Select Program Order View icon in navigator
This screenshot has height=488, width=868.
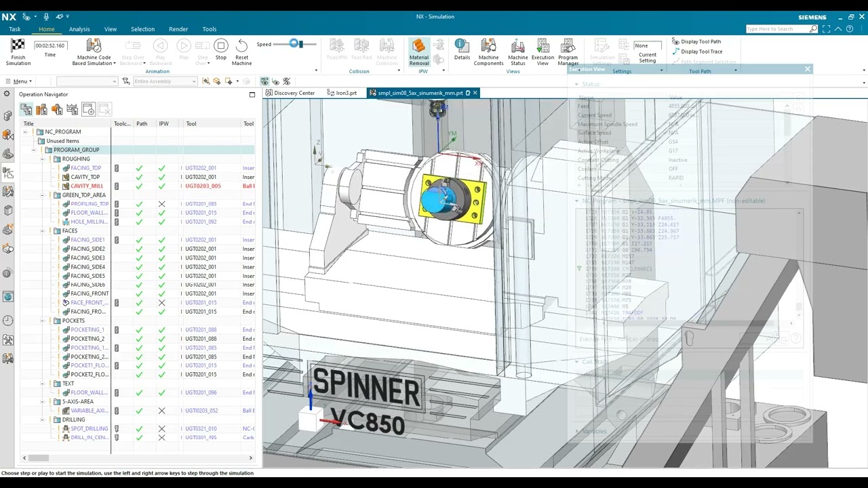26,110
